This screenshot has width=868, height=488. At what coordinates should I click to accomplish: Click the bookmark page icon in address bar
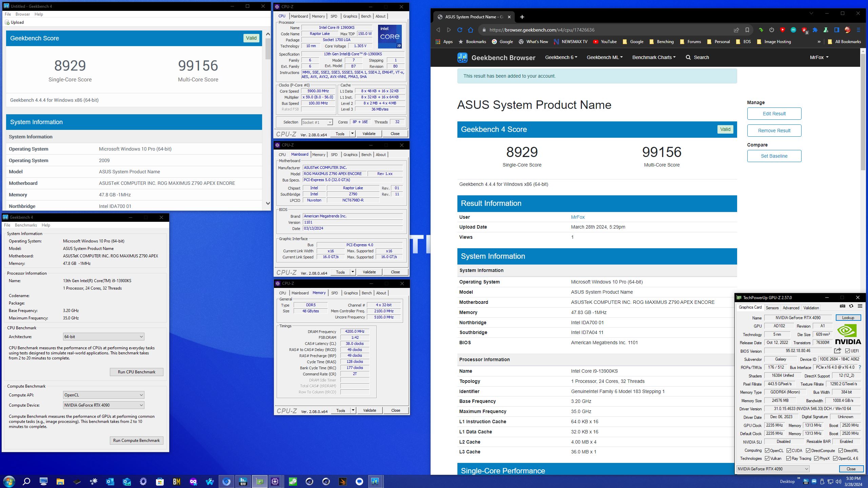pyautogui.click(x=747, y=30)
